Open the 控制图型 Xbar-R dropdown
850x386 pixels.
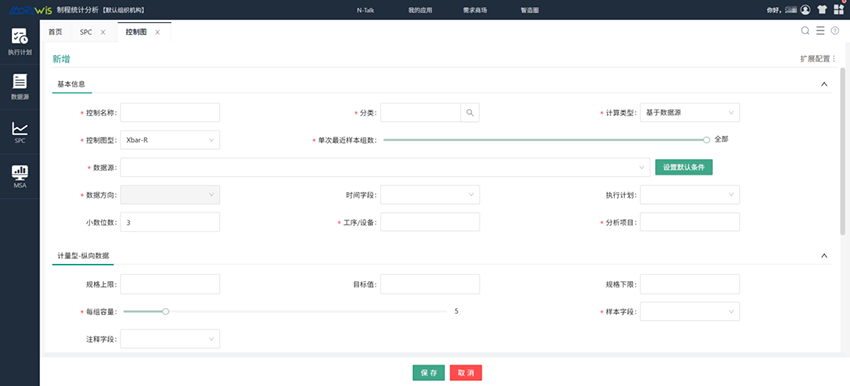coord(170,140)
